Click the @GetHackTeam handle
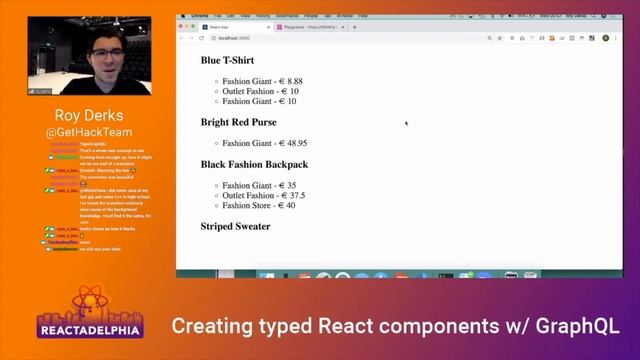640x360 pixels. pos(89,132)
